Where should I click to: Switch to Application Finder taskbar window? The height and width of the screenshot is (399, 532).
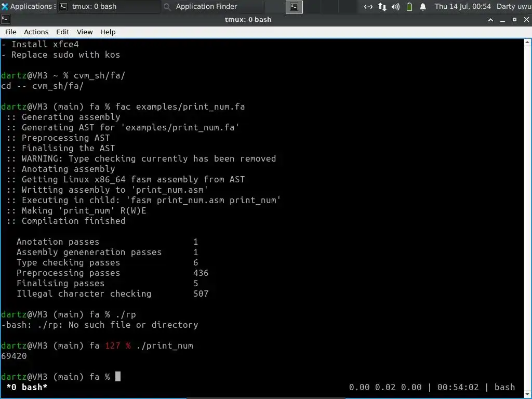pos(212,6)
